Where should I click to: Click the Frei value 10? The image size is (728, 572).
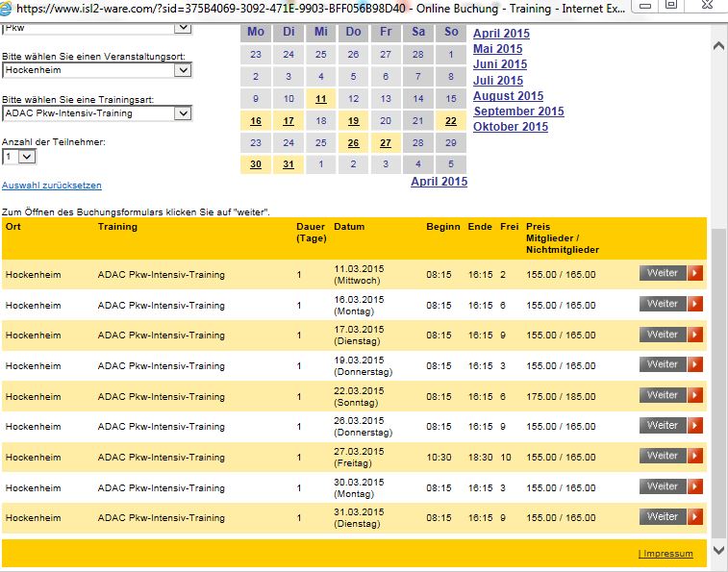506,458
